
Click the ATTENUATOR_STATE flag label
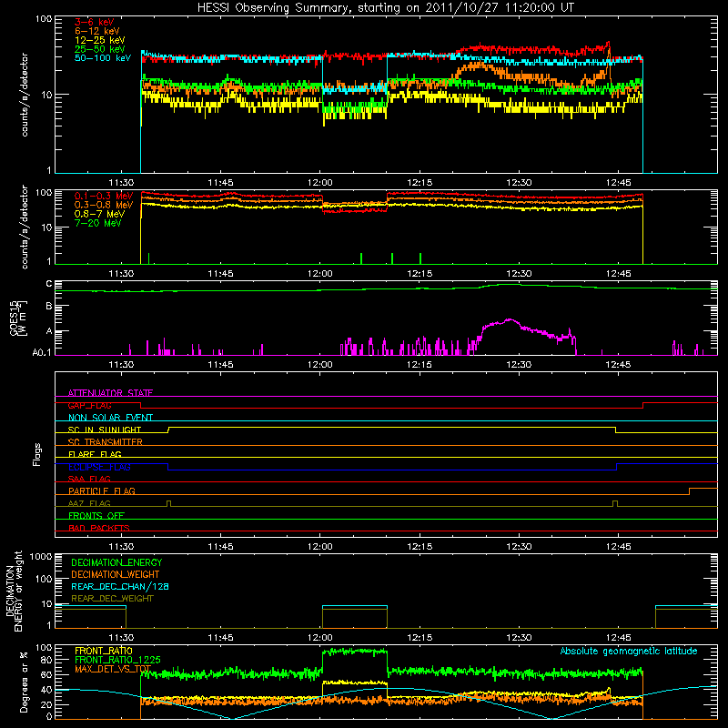click(110, 393)
